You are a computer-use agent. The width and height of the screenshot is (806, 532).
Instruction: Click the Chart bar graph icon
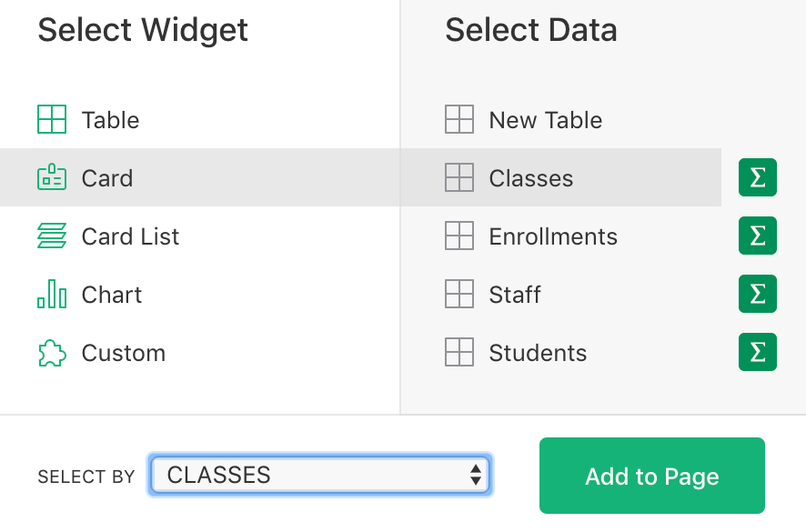click(x=54, y=294)
